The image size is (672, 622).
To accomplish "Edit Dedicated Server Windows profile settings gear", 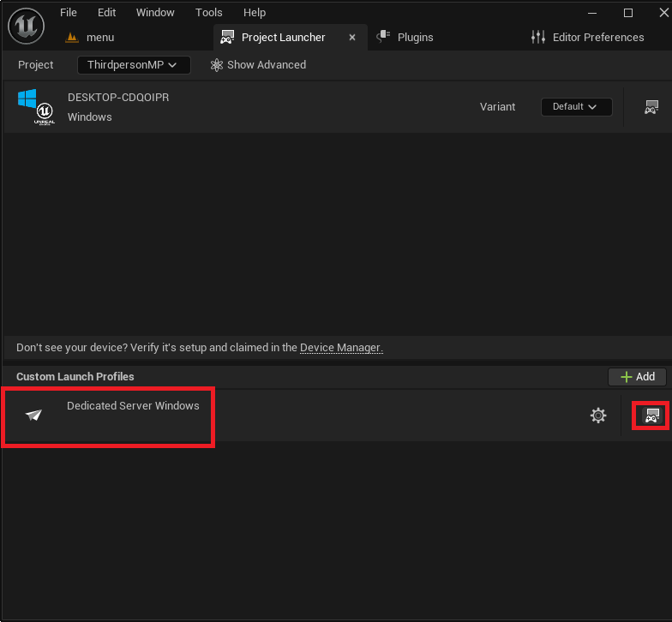I will coord(598,415).
